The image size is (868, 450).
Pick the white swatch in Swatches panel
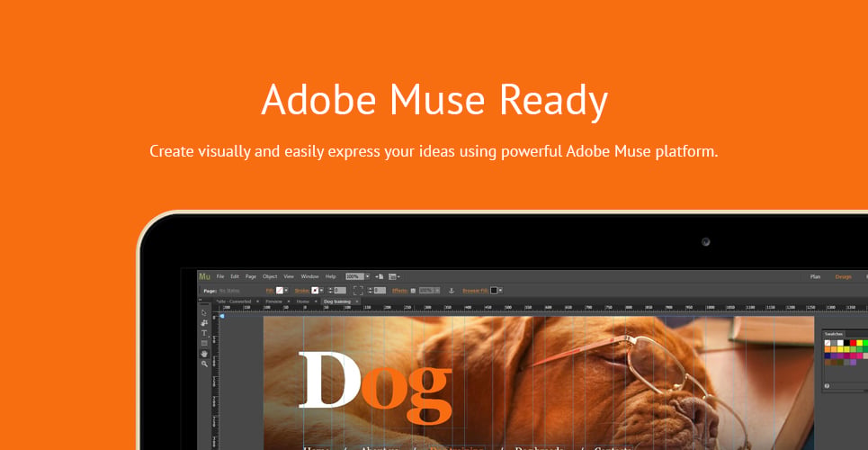(x=840, y=343)
